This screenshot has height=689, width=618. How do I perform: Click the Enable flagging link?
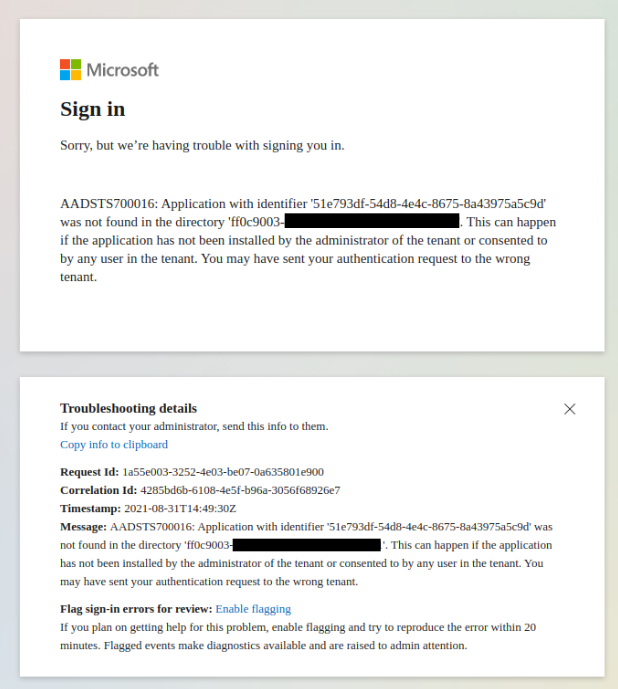pos(253,609)
